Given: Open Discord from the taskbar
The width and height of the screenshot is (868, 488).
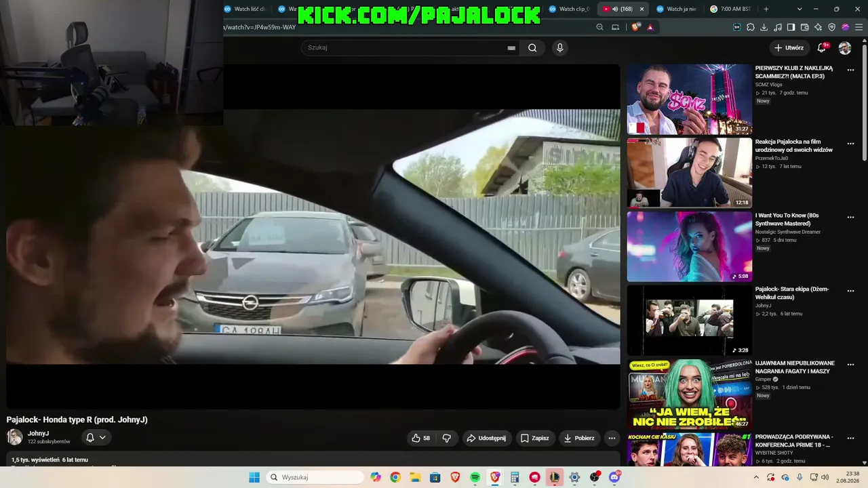Looking at the screenshot, I should tap(614, 477).
